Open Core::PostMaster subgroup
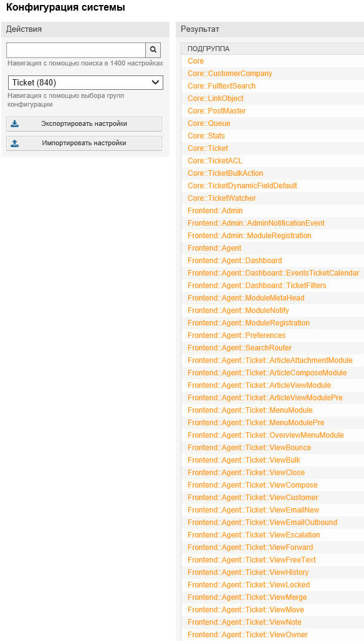The height and width of the screenshot is (641, 364). pyautogui.click(x=217, y=111)
